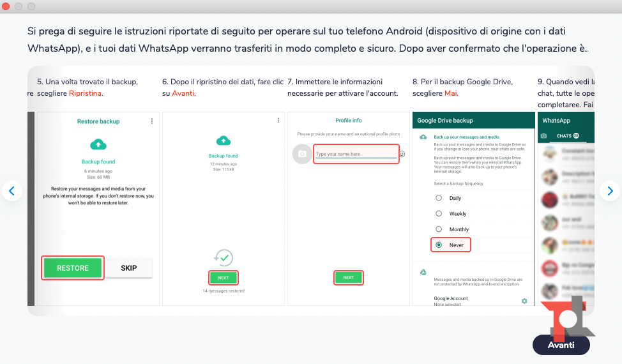Click the Avanti red text in step 6
This screenshot has width=622, height=364.
[183, 93]
